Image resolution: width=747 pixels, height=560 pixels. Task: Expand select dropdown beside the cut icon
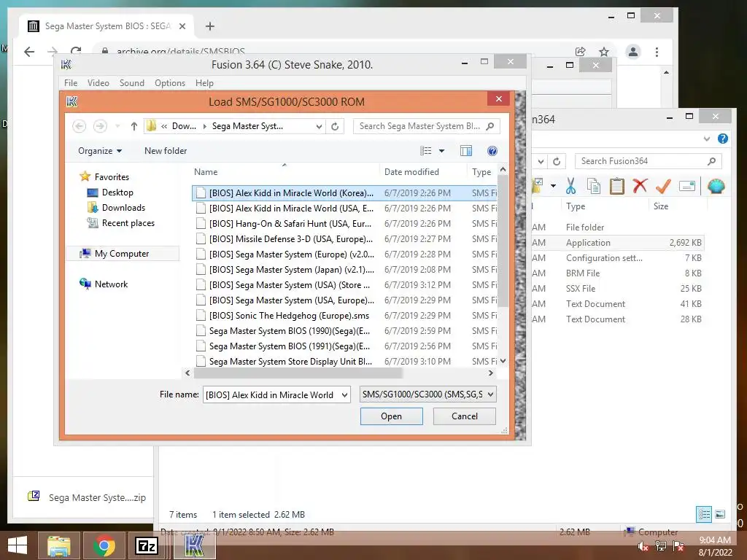[x=553, y=186]
